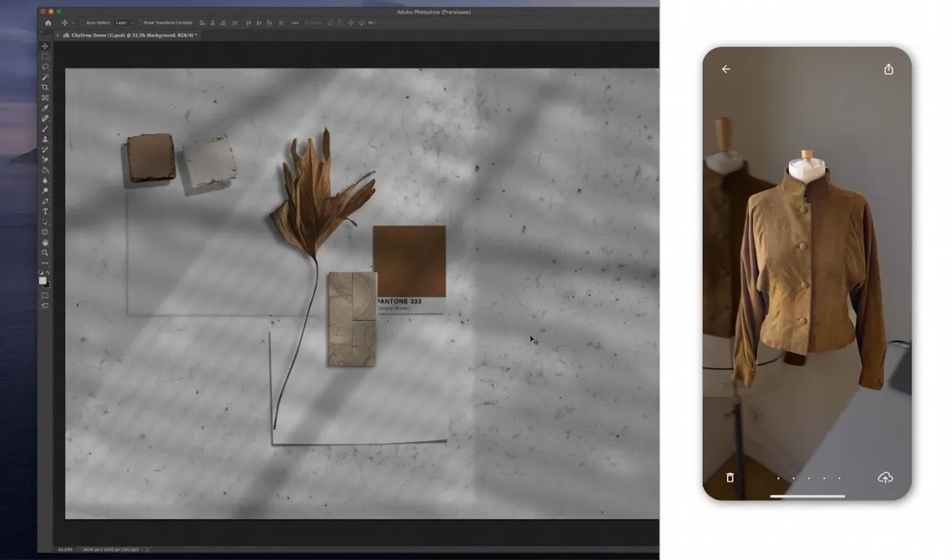This screenshot has height=560, width=952.
Task: Select the Shape tool
Action: (45, 232)
